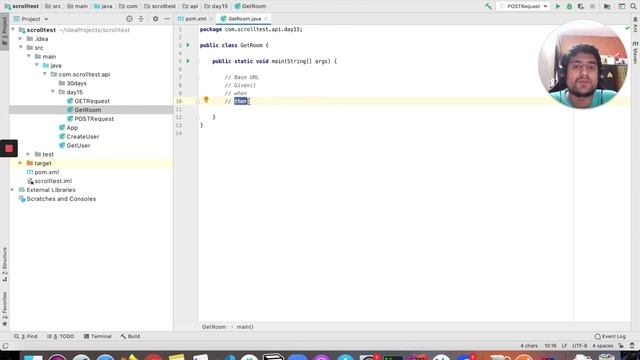Screen dimensions: 640x360
Task: Open pom.xml from the project tree
Action: (46, 172)
